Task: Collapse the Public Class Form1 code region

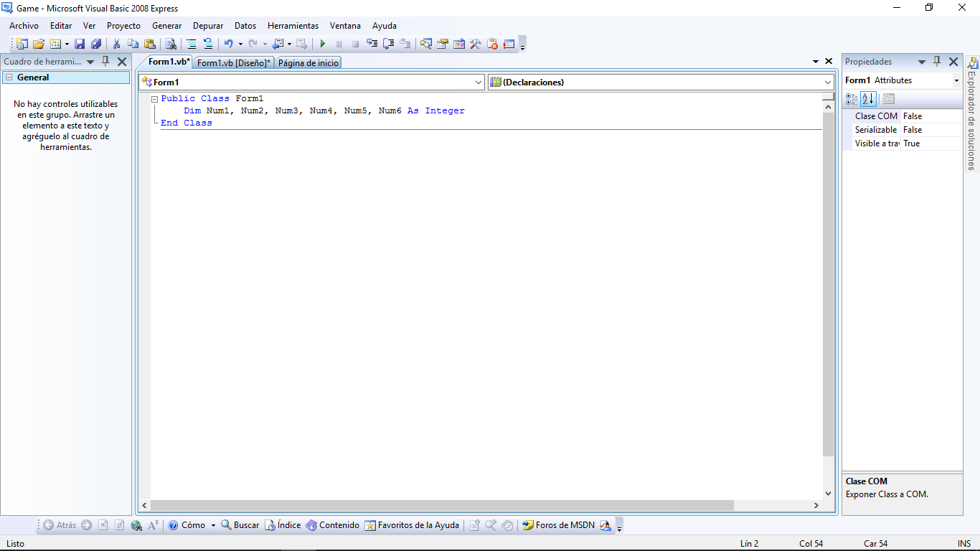Action: click(x=155, y=99)
